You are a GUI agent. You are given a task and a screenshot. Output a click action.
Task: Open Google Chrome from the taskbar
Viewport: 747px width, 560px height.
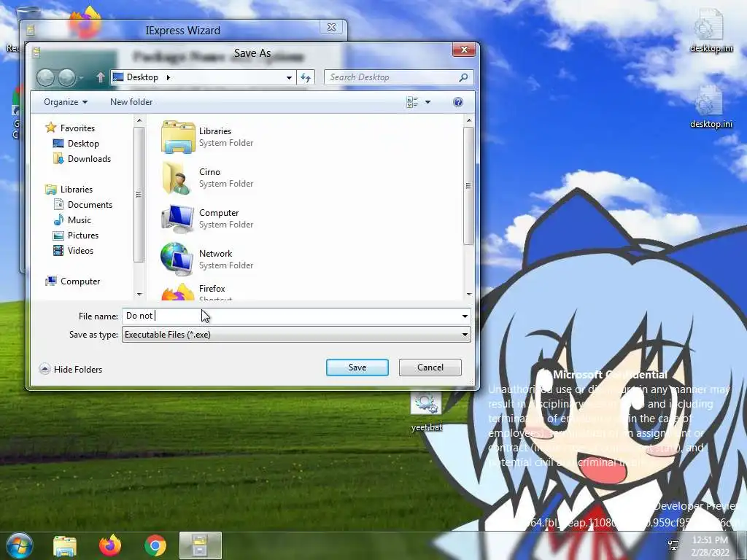coord(155,545)
